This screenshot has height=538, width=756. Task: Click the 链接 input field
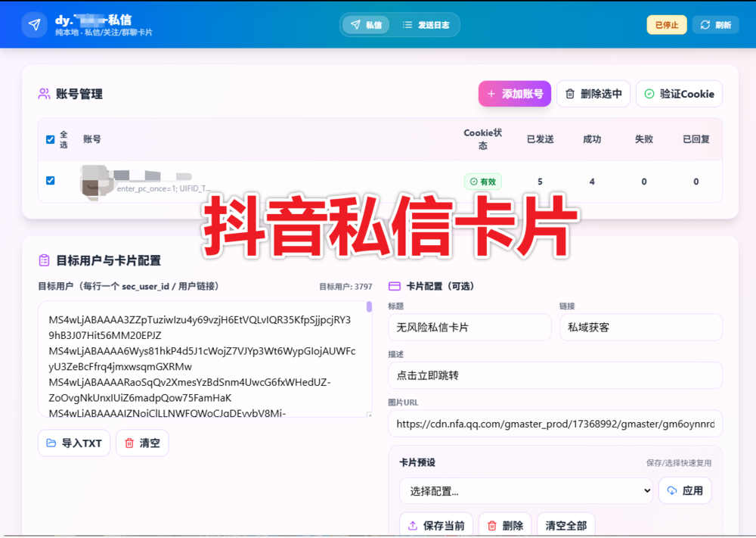click(641, 327)
